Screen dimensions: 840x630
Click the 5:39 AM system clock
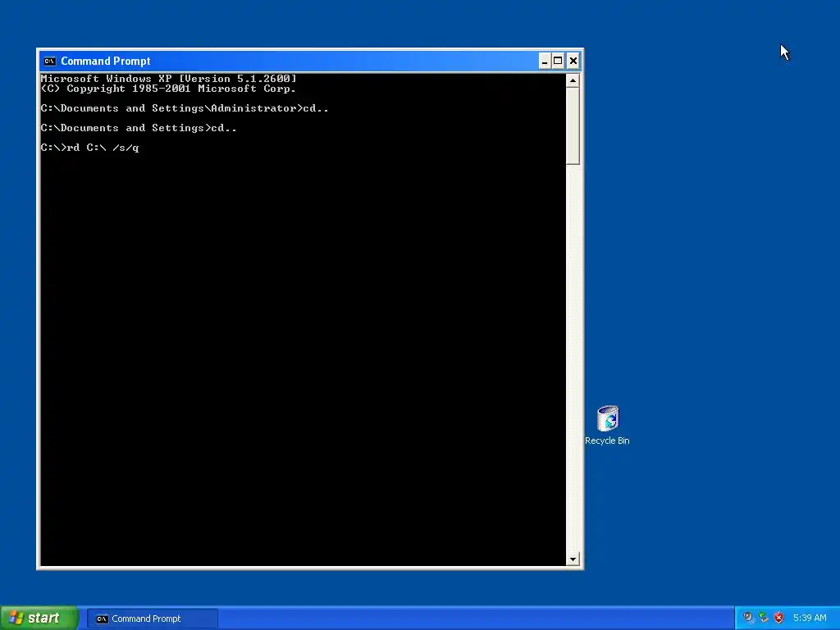[x=810, y=619]
